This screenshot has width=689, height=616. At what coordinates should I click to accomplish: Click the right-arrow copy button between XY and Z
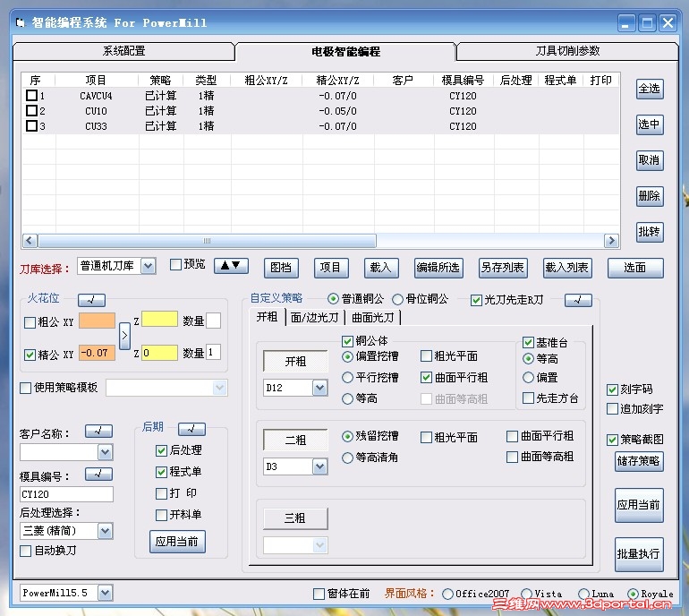(x=124, y=336)
